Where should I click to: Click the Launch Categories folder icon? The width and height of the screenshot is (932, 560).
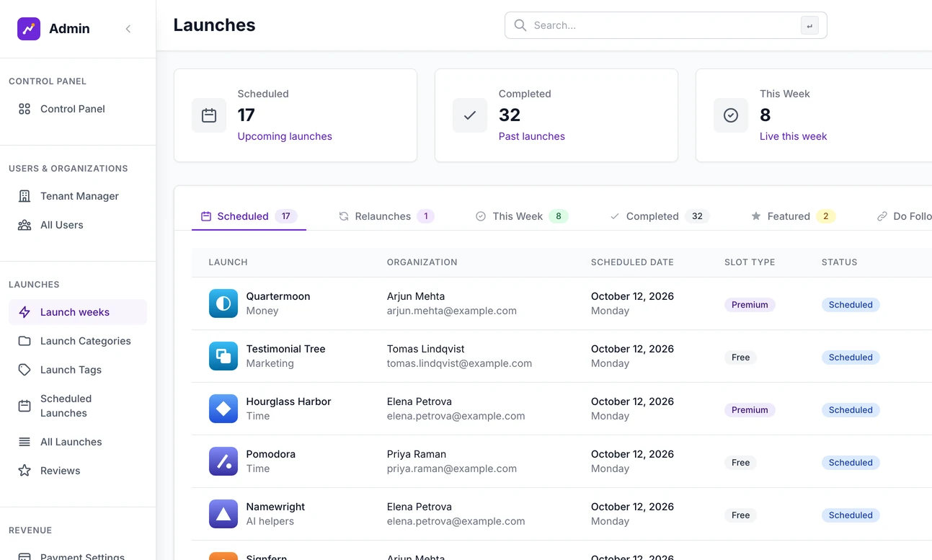point(25,341)
